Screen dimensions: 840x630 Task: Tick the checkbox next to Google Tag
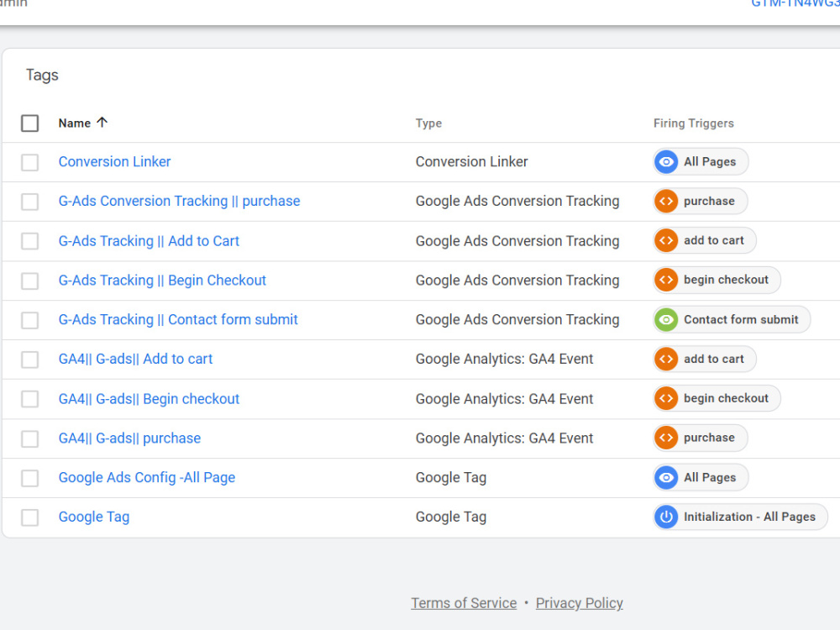[x=30, y=517]
